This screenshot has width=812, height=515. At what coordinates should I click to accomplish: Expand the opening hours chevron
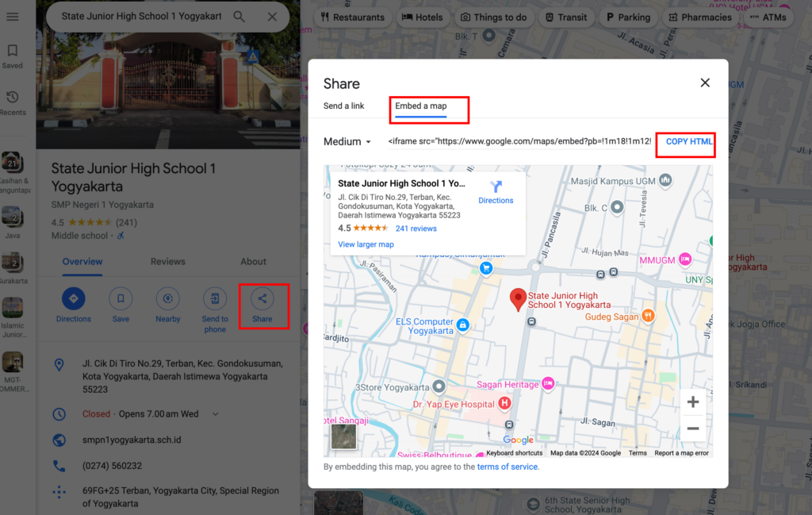click(x=216, y=414)
